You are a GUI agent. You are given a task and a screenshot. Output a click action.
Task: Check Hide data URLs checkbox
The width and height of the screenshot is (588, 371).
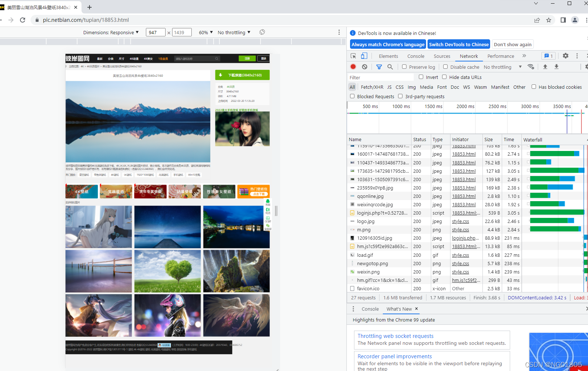click(x=444, y=77)
